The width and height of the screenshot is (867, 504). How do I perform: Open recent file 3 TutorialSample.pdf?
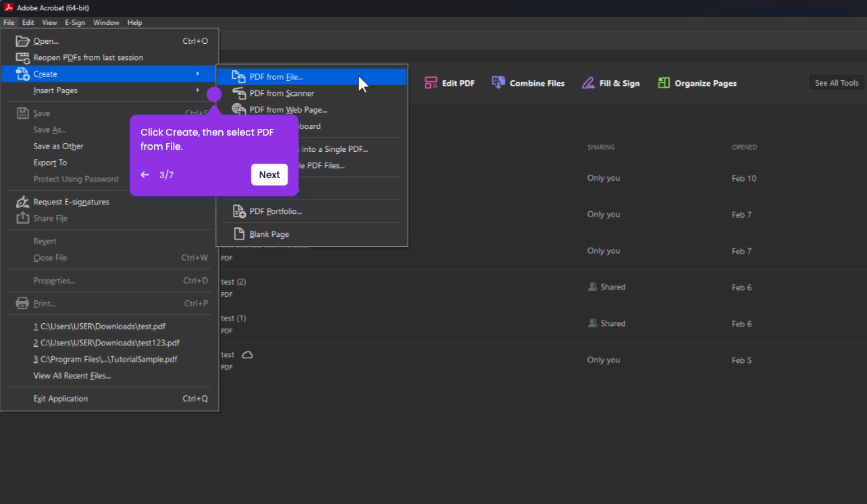[x=105, y=360]
